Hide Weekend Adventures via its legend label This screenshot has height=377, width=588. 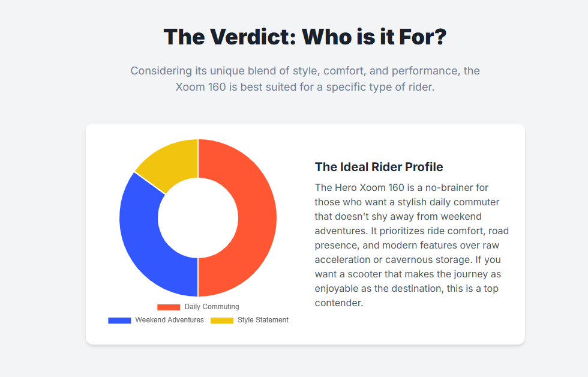(169, 320)
